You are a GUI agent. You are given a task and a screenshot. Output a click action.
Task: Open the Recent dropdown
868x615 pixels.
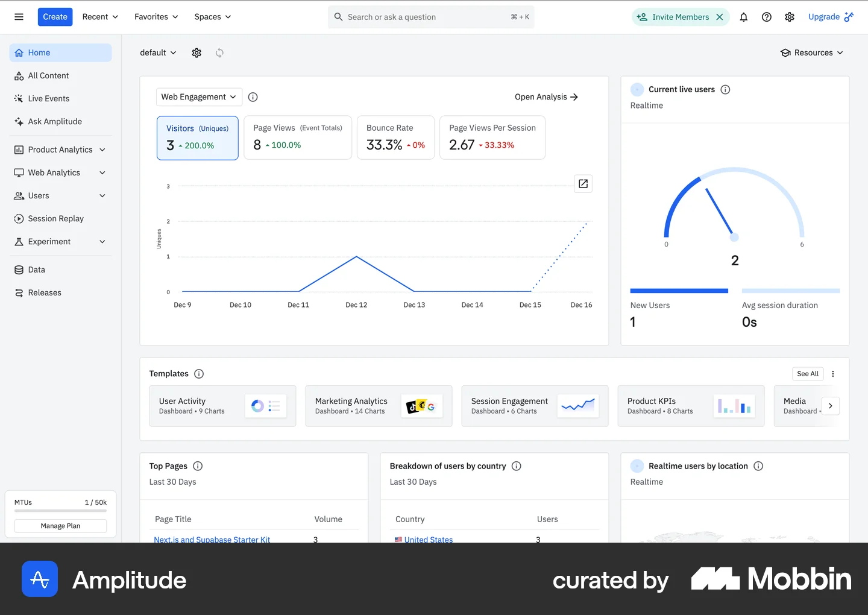[x=100, y=17]
